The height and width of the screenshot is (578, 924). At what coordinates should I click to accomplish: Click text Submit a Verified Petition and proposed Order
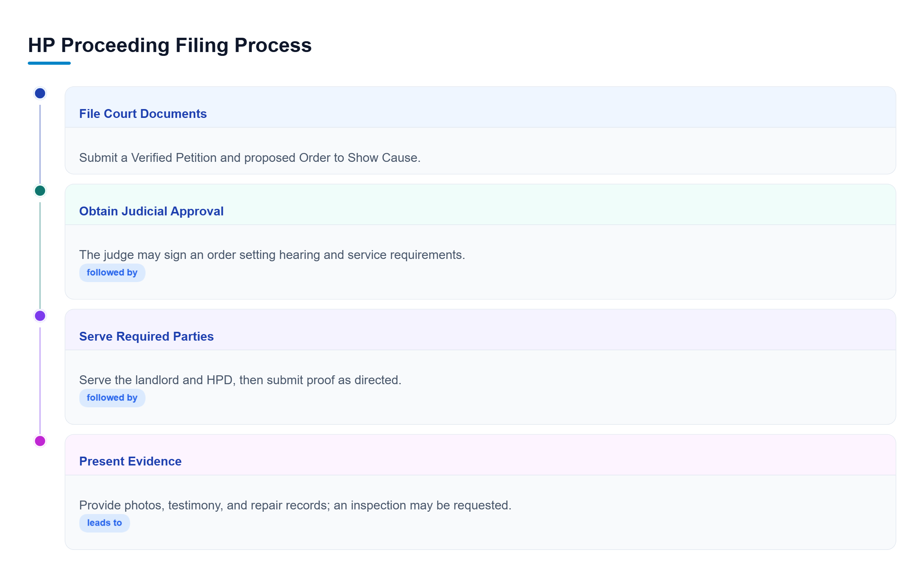tap(250, 158)
